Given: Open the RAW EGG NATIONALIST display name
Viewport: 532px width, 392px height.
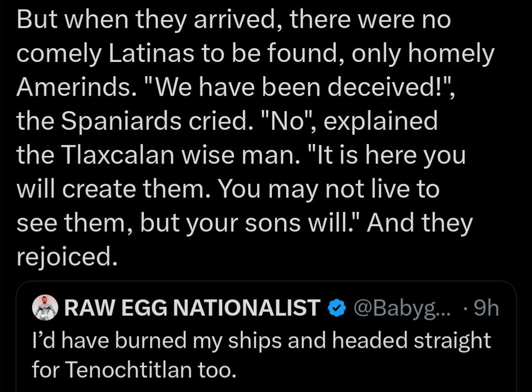Looking at the screenshot, I should point(192,308).
